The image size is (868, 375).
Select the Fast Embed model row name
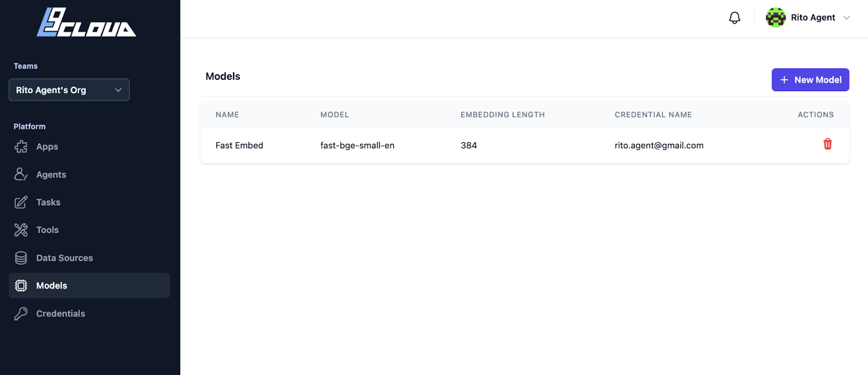tap(239, 145)
